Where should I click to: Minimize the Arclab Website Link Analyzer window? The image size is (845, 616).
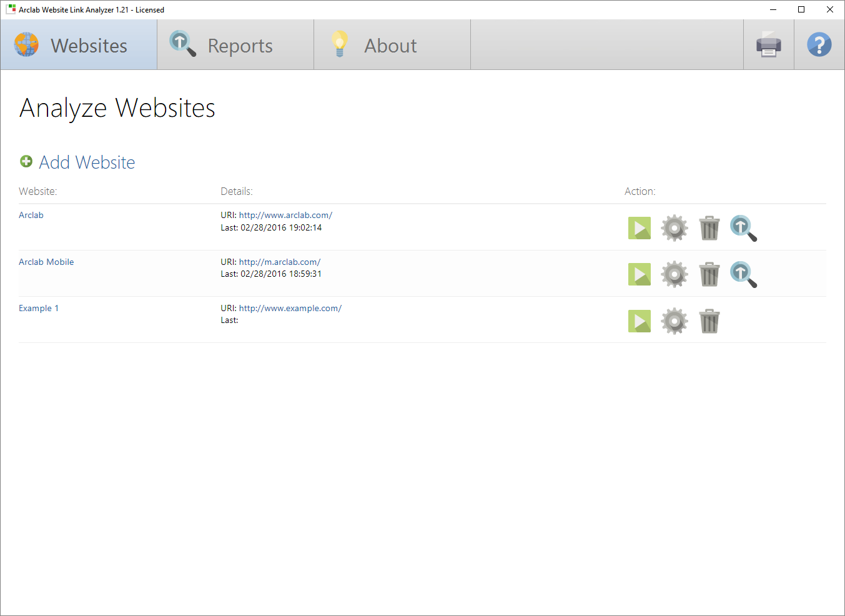(x=773, y=9)
